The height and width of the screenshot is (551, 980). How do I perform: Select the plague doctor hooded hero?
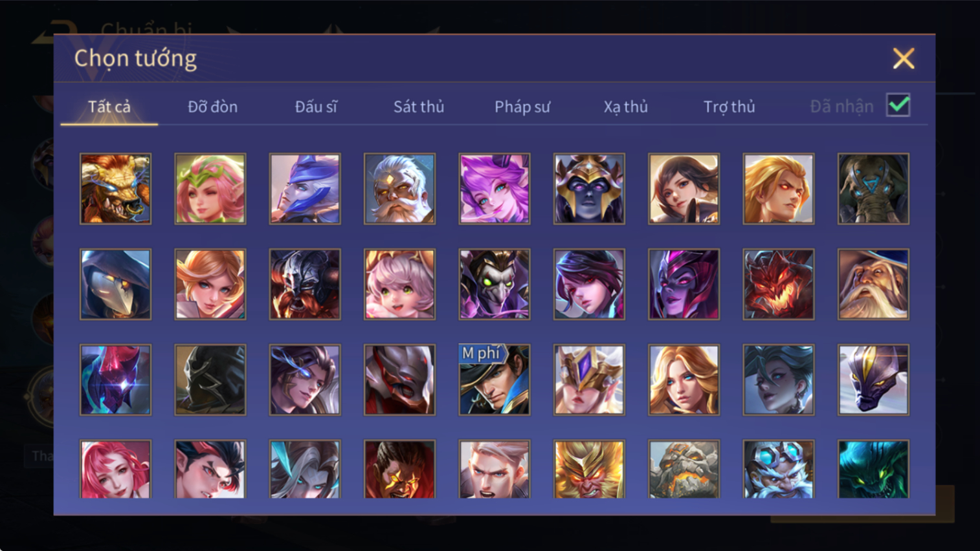[115, 285]
